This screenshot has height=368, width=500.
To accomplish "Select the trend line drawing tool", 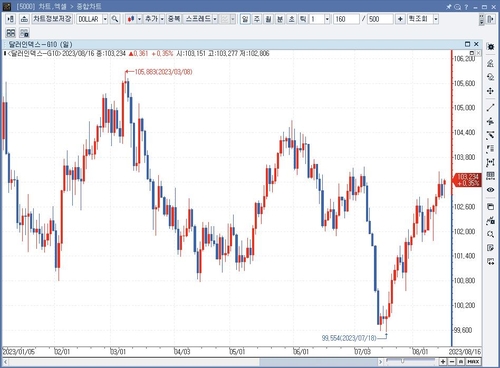I will pyautogui.click(x=490, y=108).
